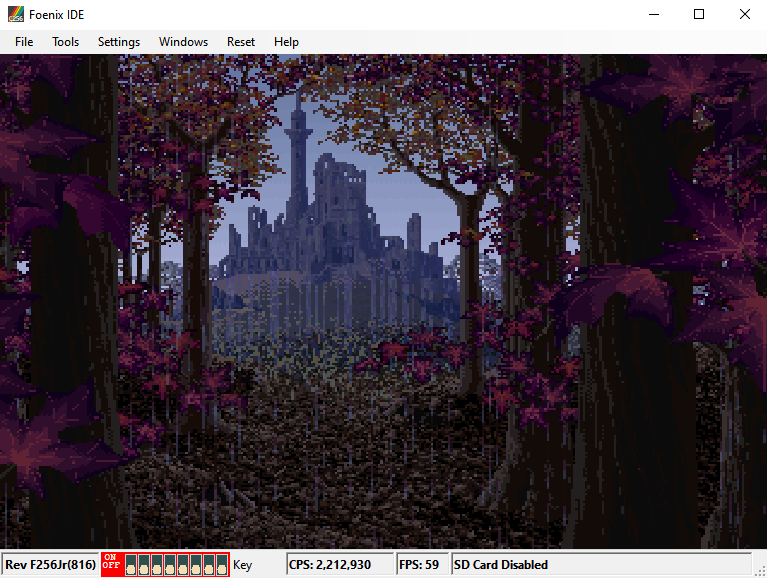Click the Reset menu item
767x578 pixels.
[241, 42]
